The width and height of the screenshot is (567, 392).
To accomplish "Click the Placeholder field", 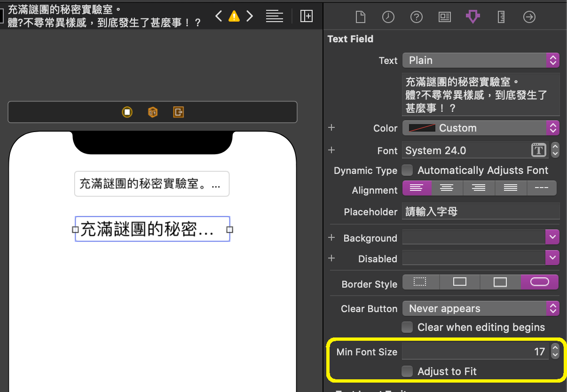I will click(x=481, y=212).
